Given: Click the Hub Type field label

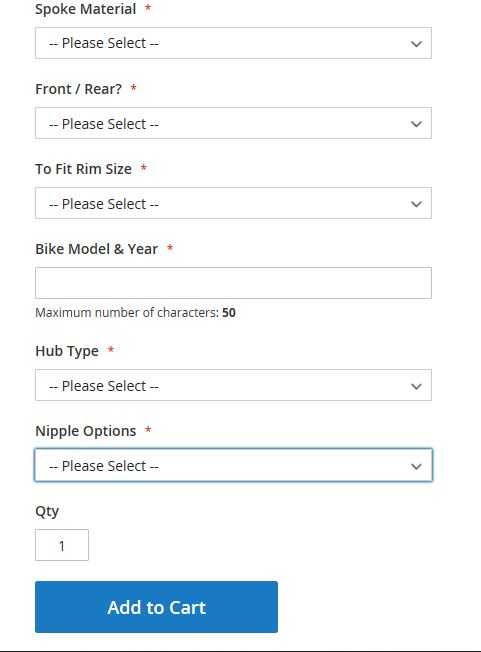Looking at the screenshot, I should pos(67,351).
